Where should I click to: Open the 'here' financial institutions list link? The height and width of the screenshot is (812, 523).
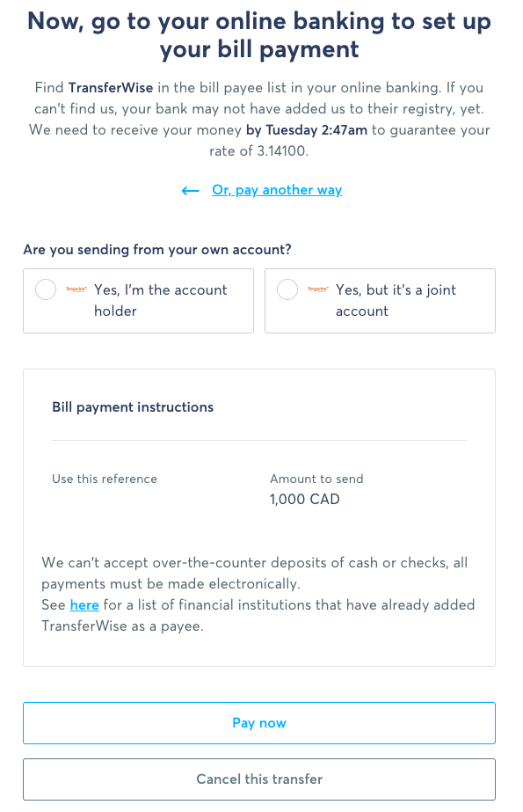pyautogui.click(x=84, y=605)
